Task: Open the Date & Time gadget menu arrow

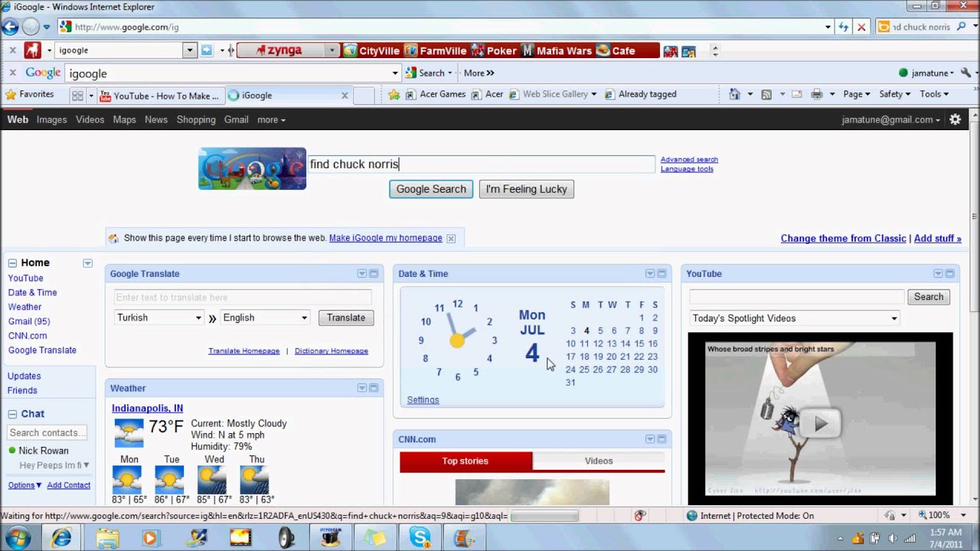Action: pos(650,274)
